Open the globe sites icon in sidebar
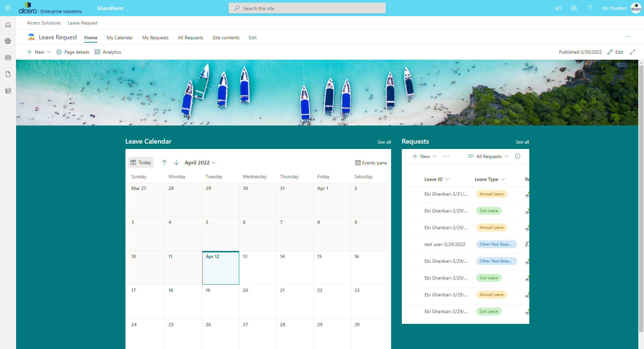The width and height of the screenshot is (644, 349). [8, 41]
